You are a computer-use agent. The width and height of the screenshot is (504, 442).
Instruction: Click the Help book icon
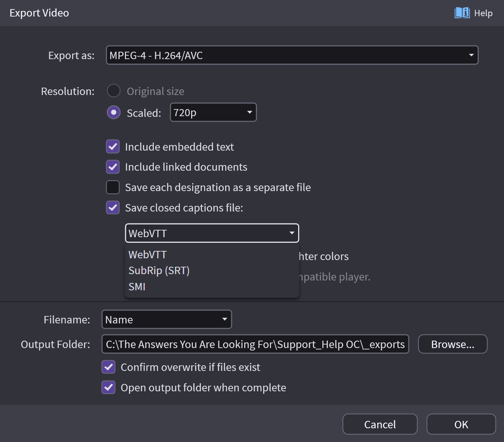(x=462, y=13)
